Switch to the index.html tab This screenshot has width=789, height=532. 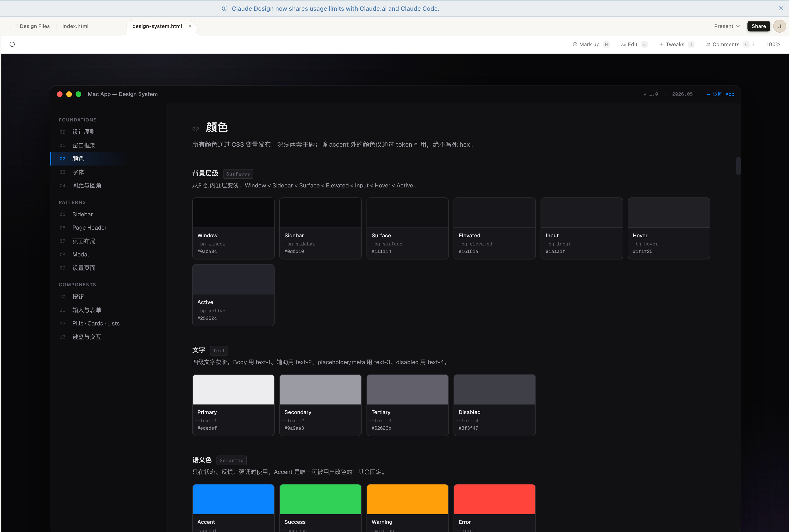(x=75, y=26)
